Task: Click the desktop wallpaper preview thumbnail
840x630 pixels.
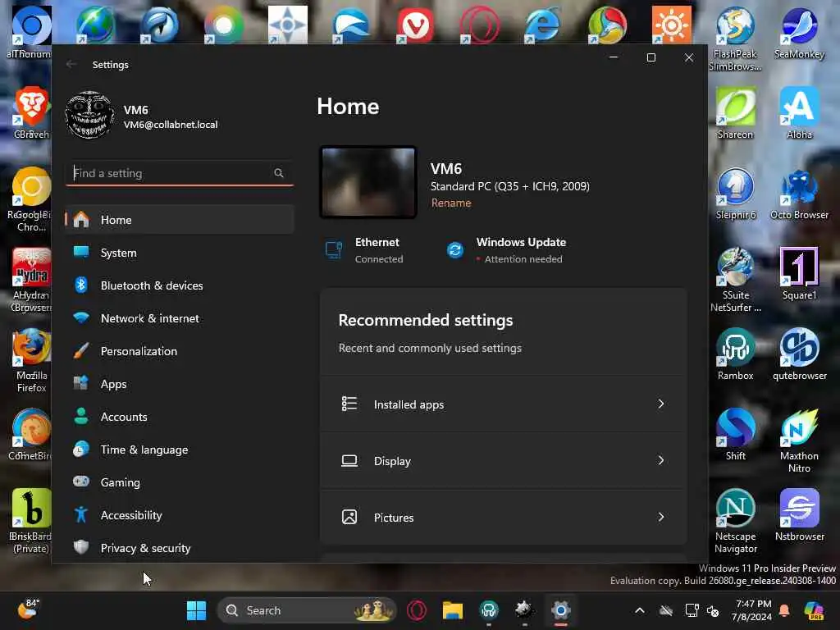Action: pos(368,182)
